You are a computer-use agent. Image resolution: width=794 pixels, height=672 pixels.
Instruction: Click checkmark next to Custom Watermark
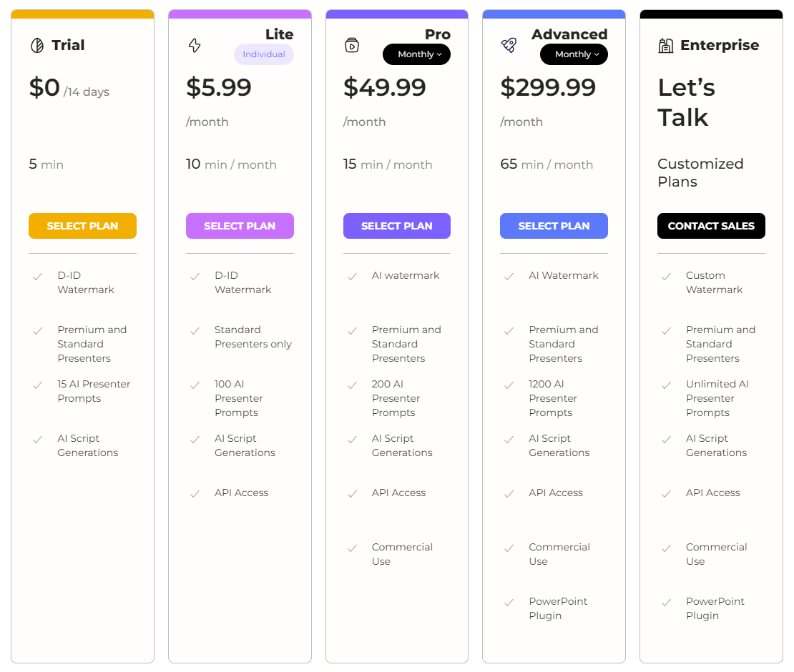tap(666, 276)
